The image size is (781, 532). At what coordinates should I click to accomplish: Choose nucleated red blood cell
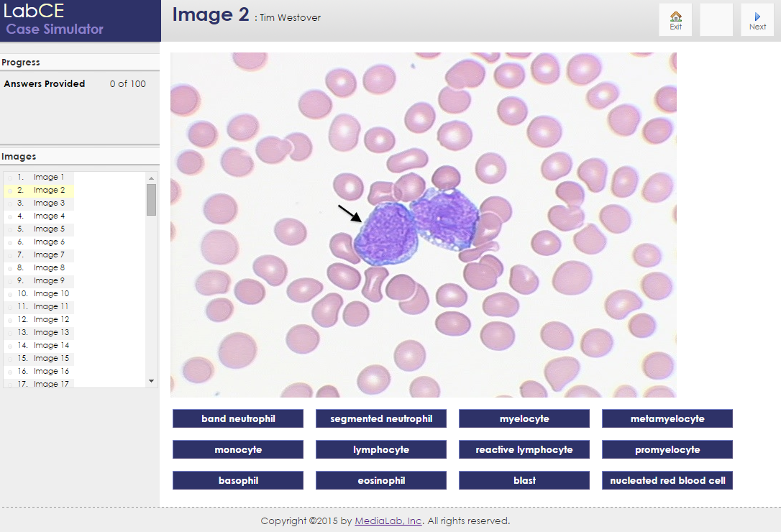[x=667, y=480]
